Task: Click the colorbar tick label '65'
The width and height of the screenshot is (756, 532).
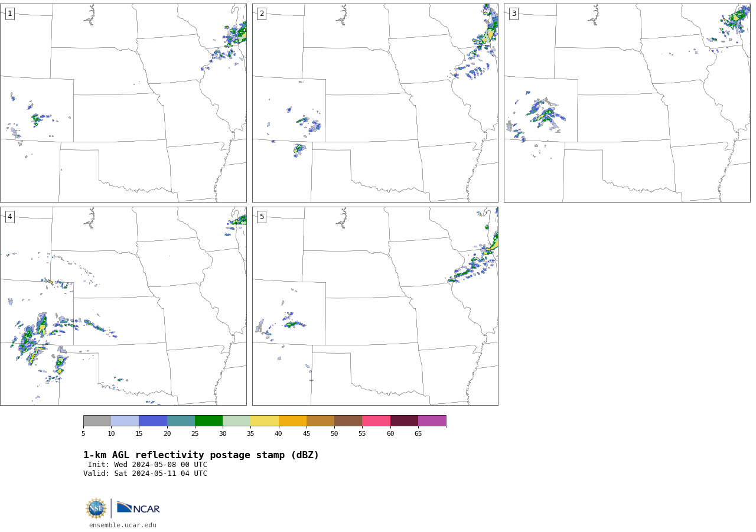Action: coord(418,434)
